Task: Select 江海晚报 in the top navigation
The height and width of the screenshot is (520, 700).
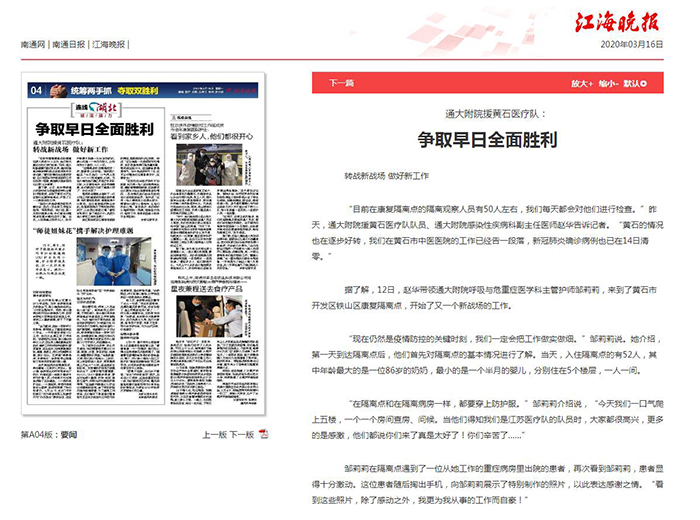Action: click(109, 45)
